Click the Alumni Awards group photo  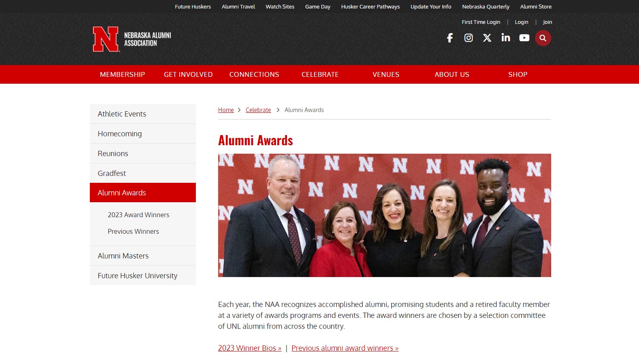pyautogui.click(x=384, y=215)
